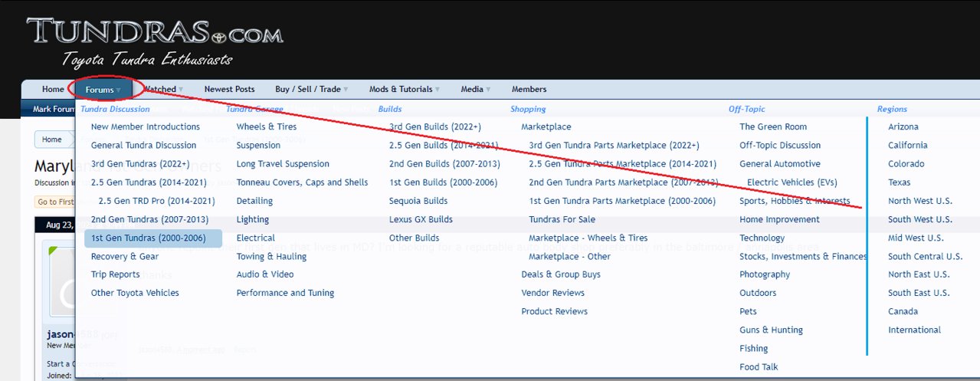
Task: Open the Builds category header
Action: (390, 110)
